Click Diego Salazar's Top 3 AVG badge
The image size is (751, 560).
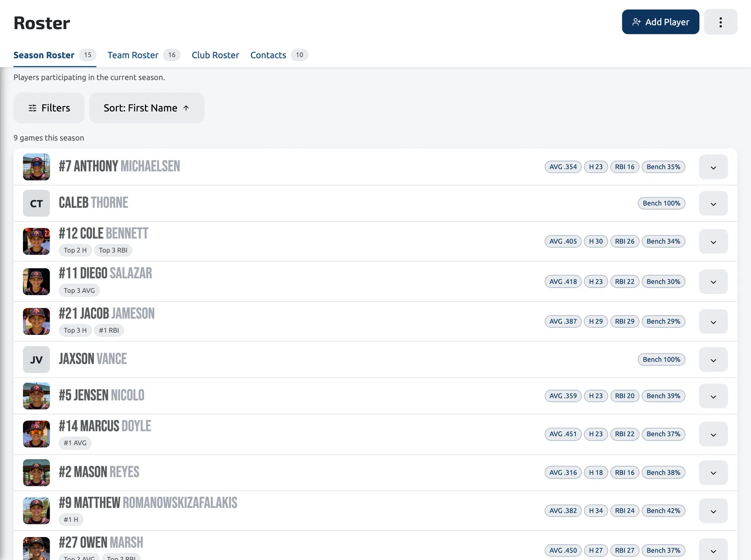pyautogui.click(x=79, y=291)
